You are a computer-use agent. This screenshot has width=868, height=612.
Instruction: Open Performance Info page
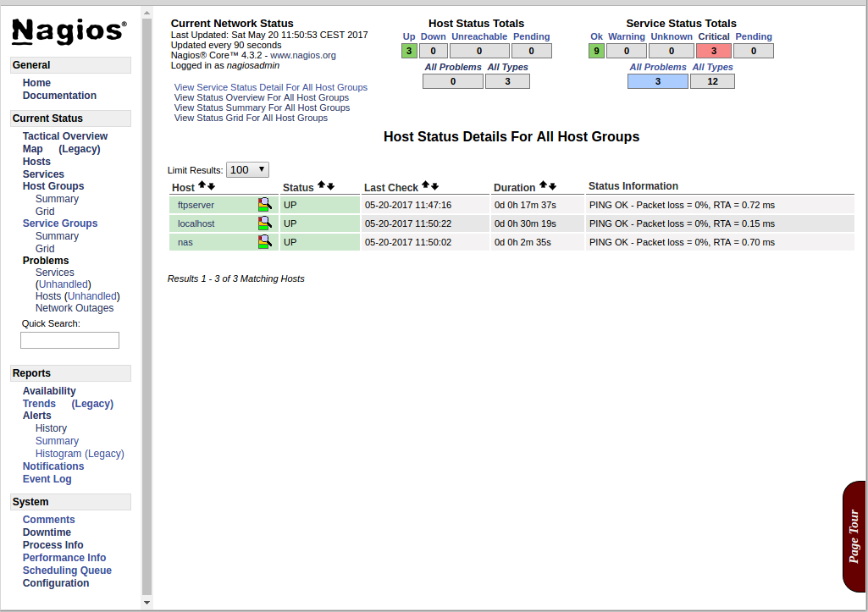pyautogui.click(x=64, y=558)
